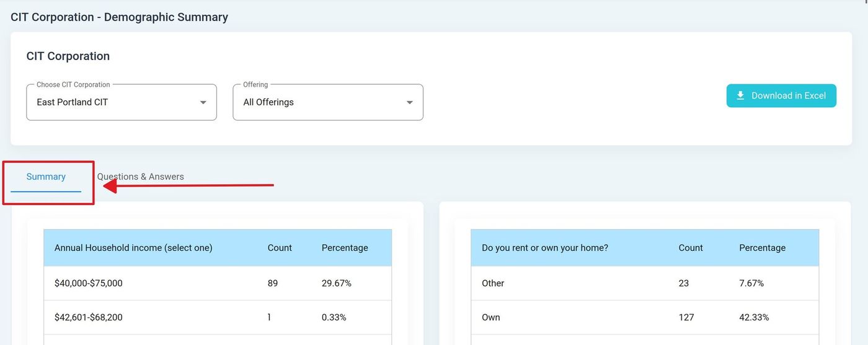Click the CIT Corporation - Demographic Summary title
868x345 pixels.
tap(119, 17)
